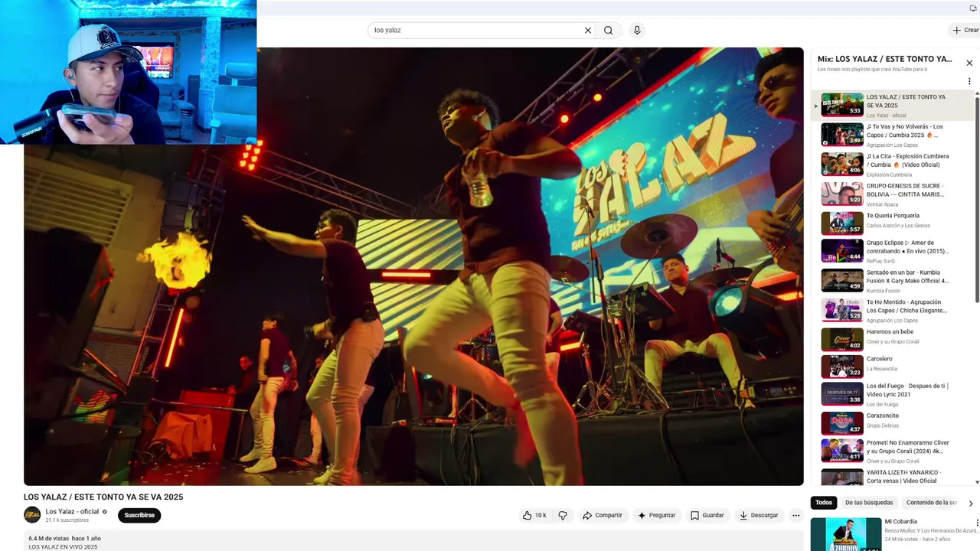Expand description showing 6.4 M de vistas
The image size is (980, 551).
(x=413, y=542)
